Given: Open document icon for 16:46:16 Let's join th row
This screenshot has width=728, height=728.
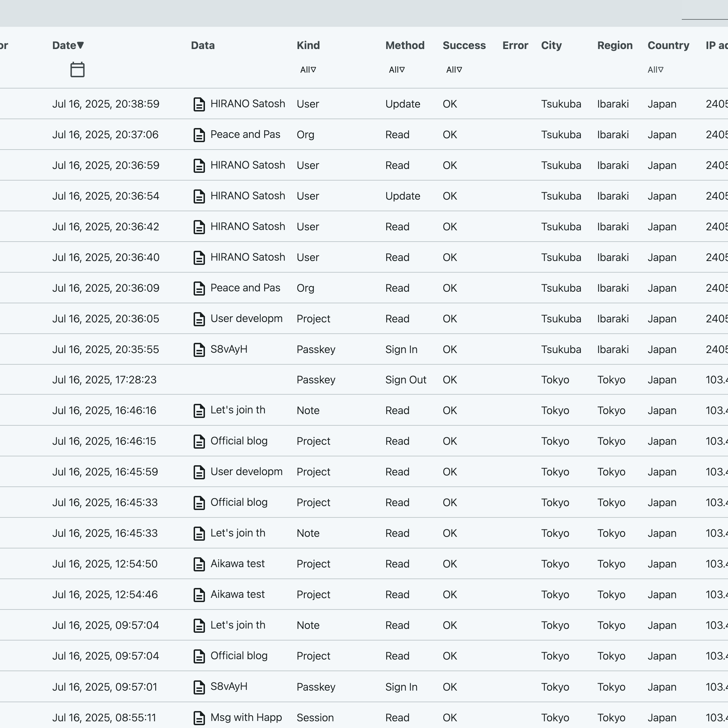Looking at the screenshot, I should (x=199, y=411).
